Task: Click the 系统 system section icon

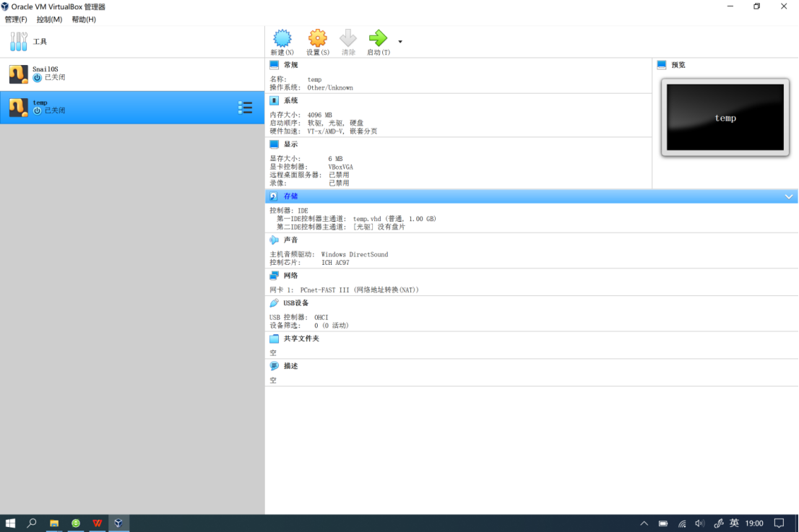Action: pos(274,100)
